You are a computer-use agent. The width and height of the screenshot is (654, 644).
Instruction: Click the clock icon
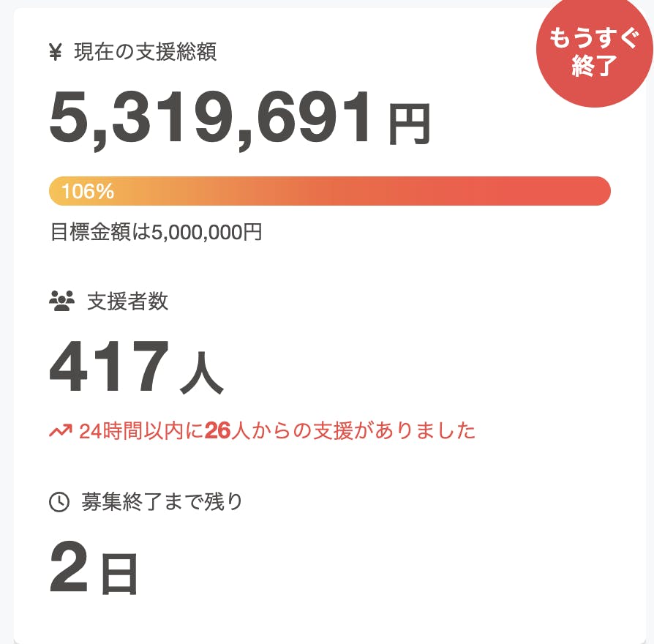click(x=59, y=502)
